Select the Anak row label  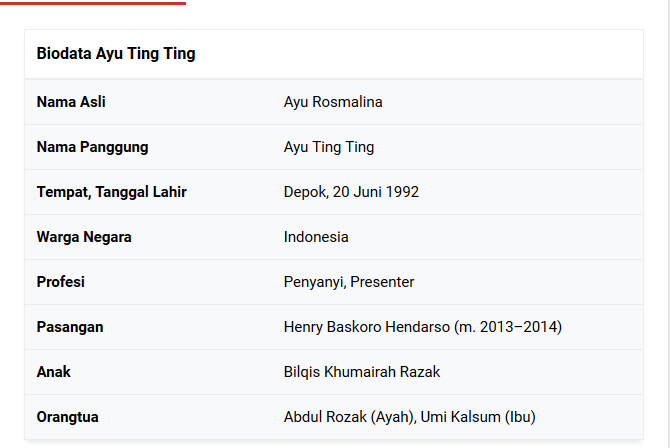[x=53, y=372]
